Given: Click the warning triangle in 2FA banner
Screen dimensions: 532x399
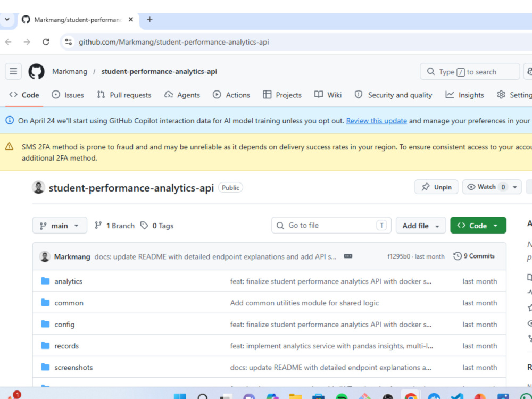Looking at the screenshot, I should point(9,147).
